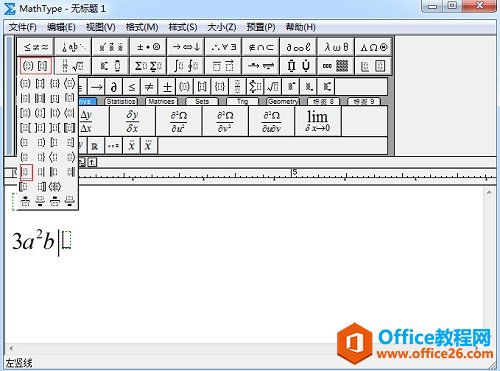This screenshot has width=500, height=371.
Task: Insert curly braces template from fence dropdown
Action: click(55, 83)
